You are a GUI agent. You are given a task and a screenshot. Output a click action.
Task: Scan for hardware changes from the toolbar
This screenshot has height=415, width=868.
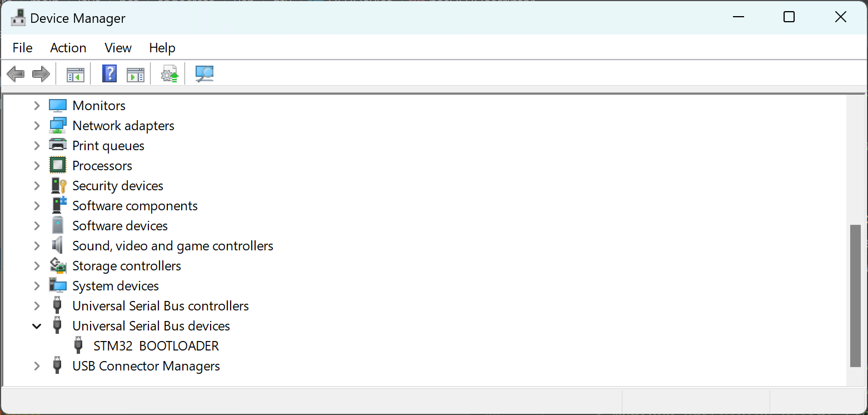point(204,73)
